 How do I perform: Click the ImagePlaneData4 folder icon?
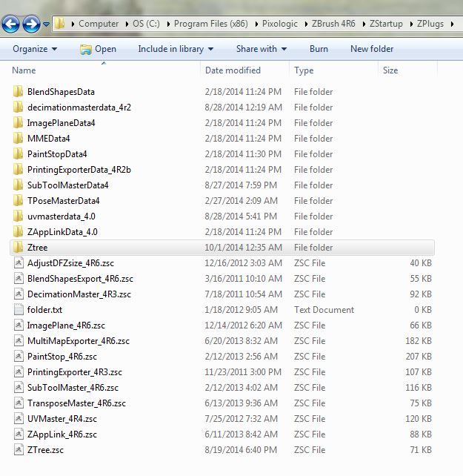19,122
